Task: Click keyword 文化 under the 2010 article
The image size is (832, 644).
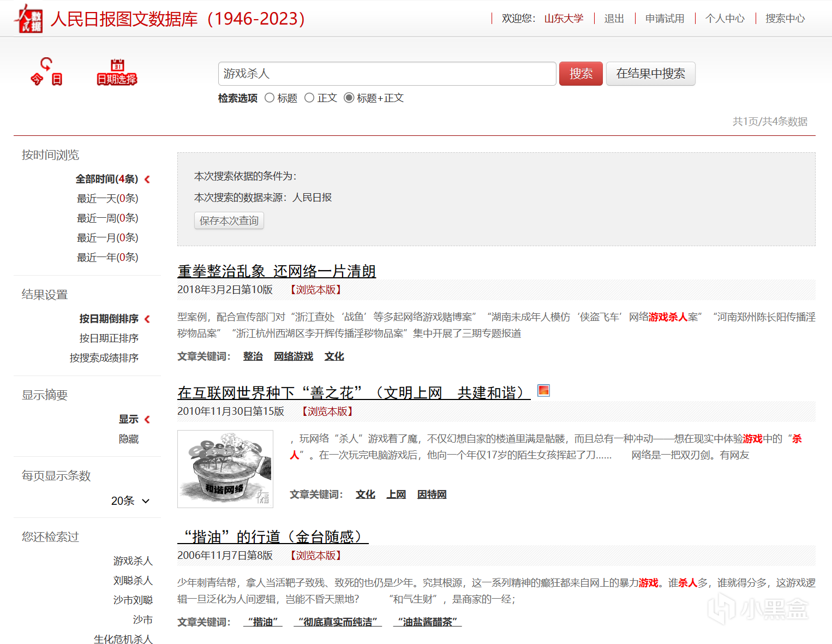Action: pos(366,494)
